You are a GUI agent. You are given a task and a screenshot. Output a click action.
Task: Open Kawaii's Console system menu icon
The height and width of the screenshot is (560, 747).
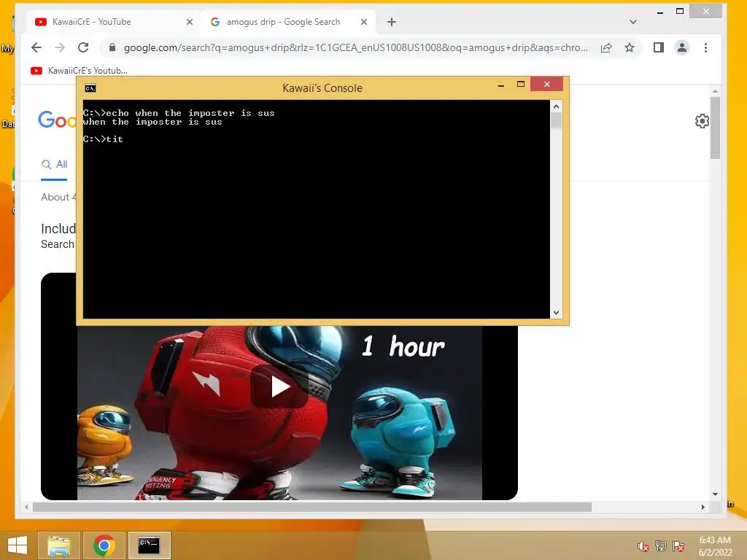(90, 88)
